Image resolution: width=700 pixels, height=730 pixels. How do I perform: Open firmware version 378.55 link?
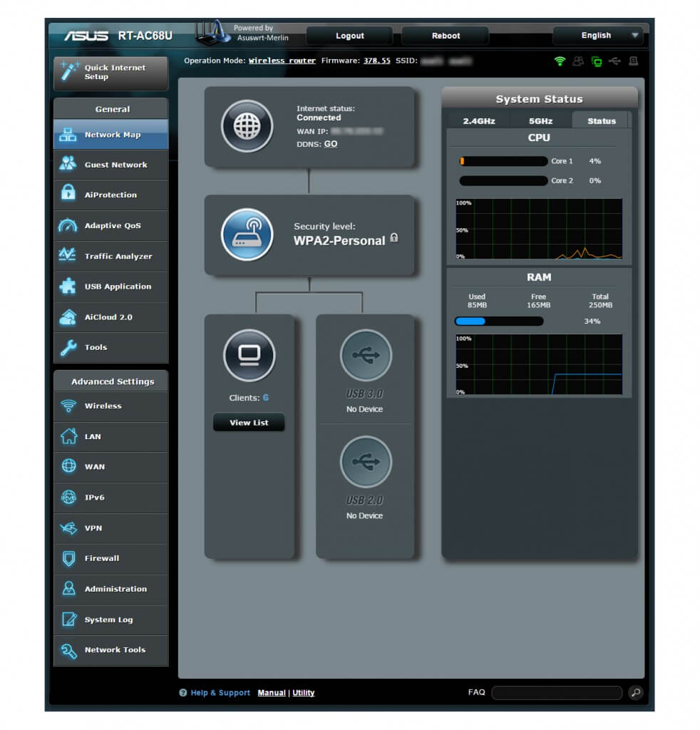point(377,61)
